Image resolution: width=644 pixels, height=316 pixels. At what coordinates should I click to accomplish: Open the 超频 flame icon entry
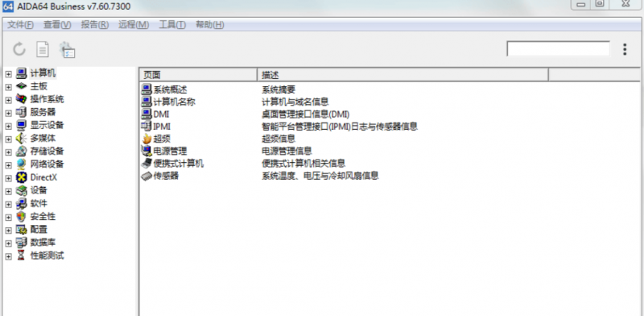tap(147, 139)
